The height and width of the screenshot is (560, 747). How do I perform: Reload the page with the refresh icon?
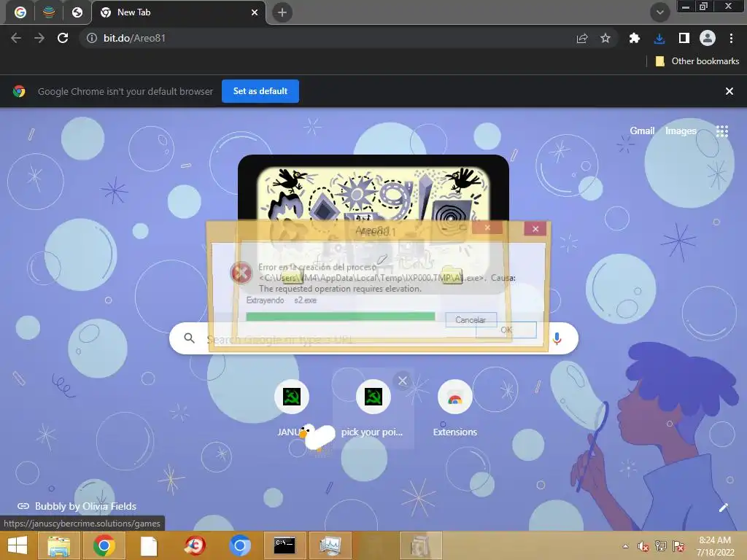(63, 38)
